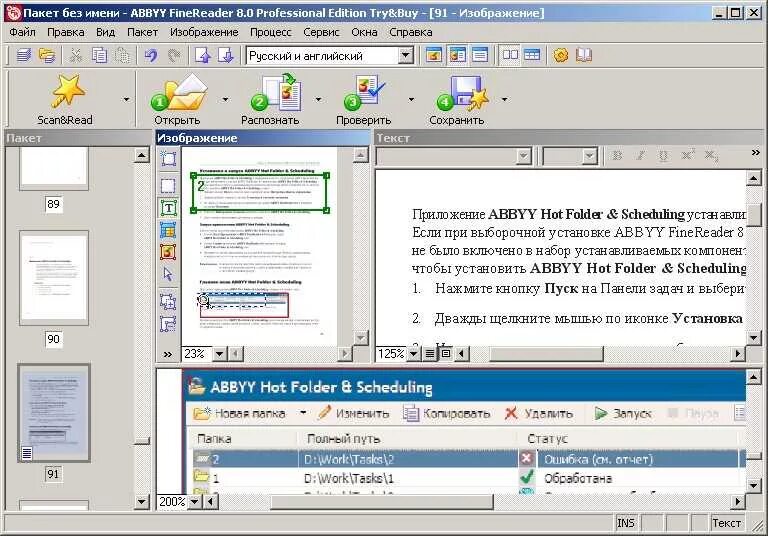The image size is (768, 536).
Task: Click the top tool in the image toolbar
Action: (168, 158)
